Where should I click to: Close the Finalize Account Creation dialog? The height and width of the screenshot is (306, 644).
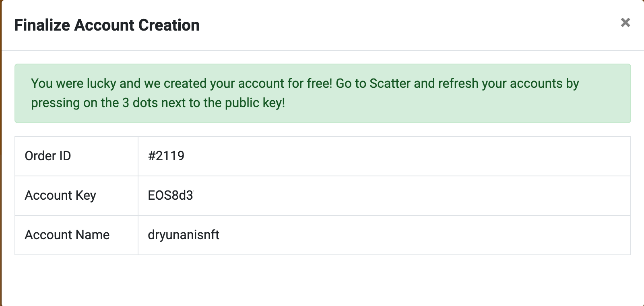(625, 23)
